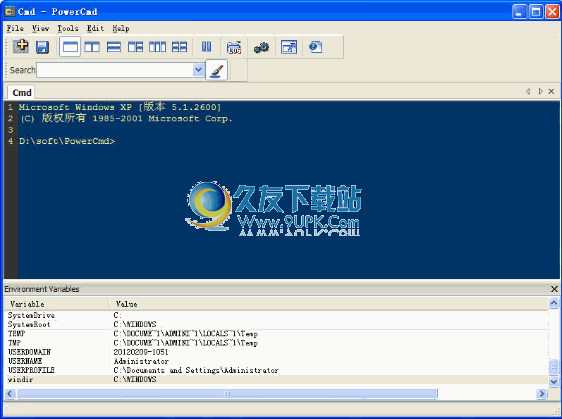The image size is (562, 419).
Task: Select the USERNAME variable row
Action: (x=276, y=361)
